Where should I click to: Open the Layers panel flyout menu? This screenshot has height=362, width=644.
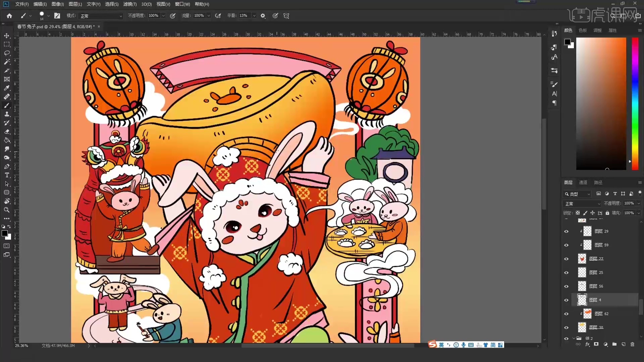[x=640, y=182]
